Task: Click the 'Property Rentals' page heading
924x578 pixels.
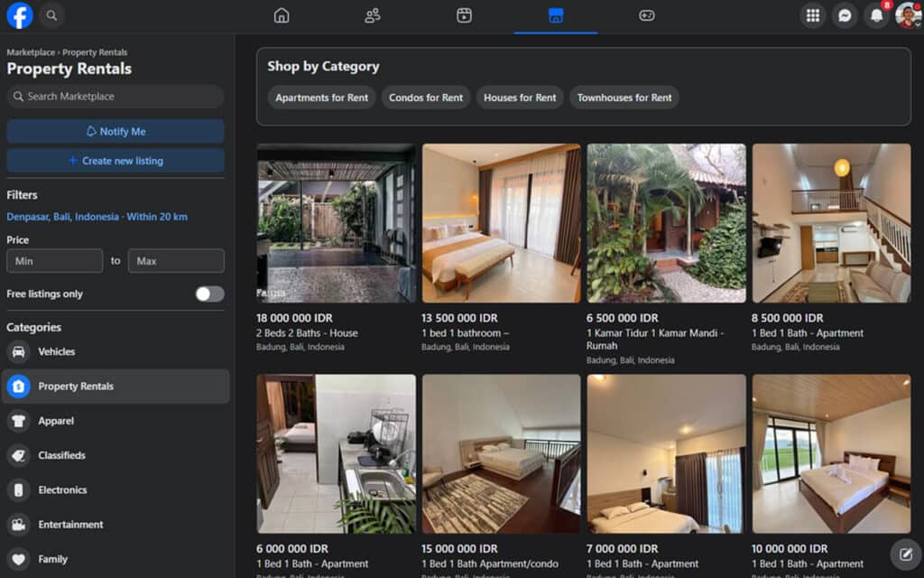Action: 69,69
